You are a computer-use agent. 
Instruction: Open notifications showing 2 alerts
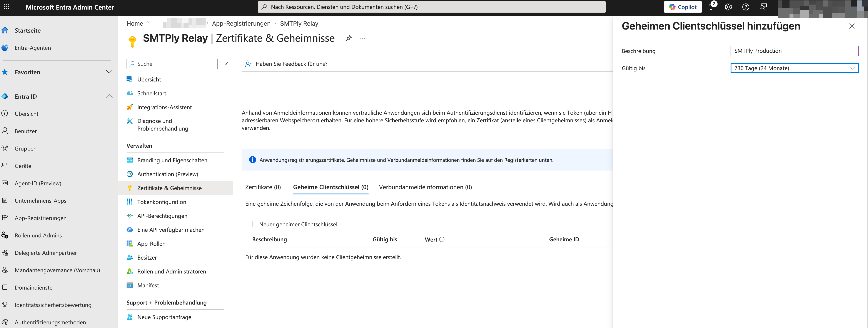click(711, 7)
